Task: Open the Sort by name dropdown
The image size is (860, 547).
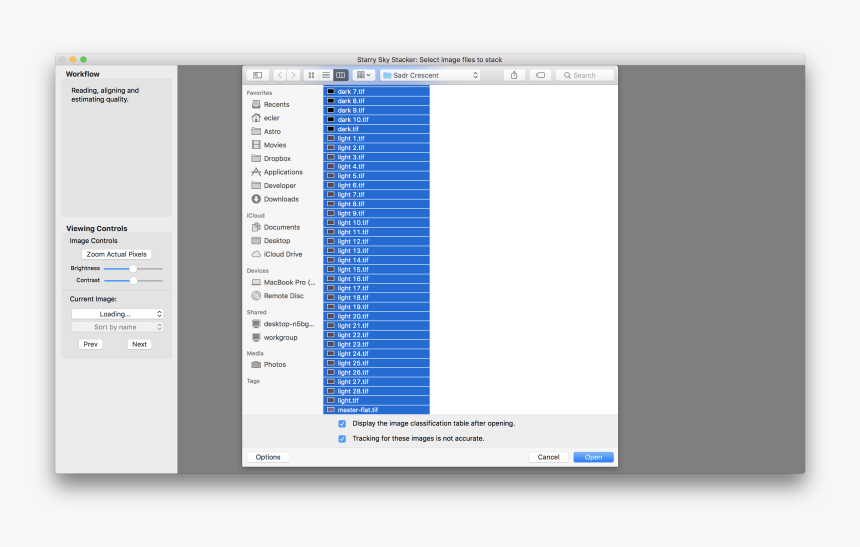Action: click(x=117, y=327)
